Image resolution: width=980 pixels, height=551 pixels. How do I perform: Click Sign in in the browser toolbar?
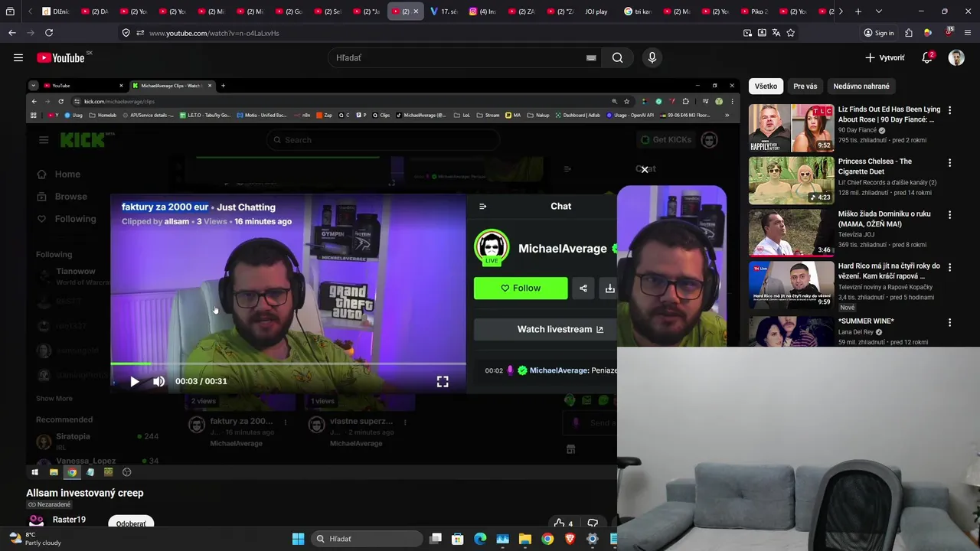click(879, 33)
